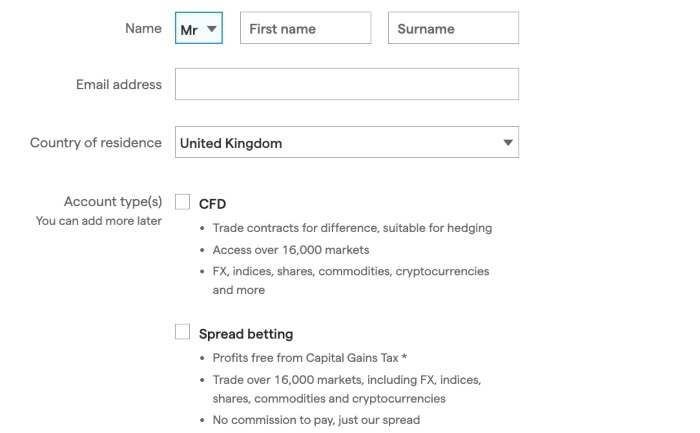The image size is (700, 433).
Task: Open the United Kingdom country dropdown
Action: pos(347,142)
